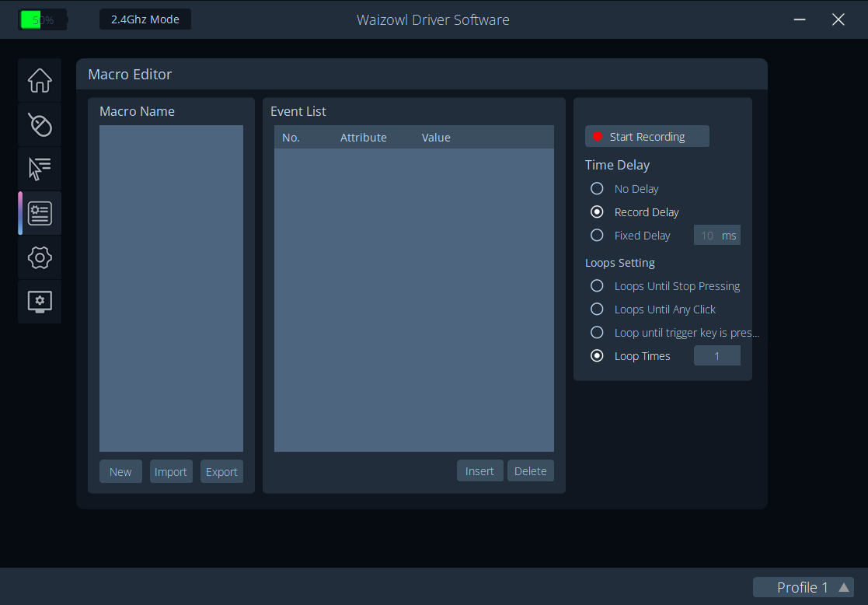Open the pointer list settings icon
This screenshot has height=605, width=868.
[40, 169]
